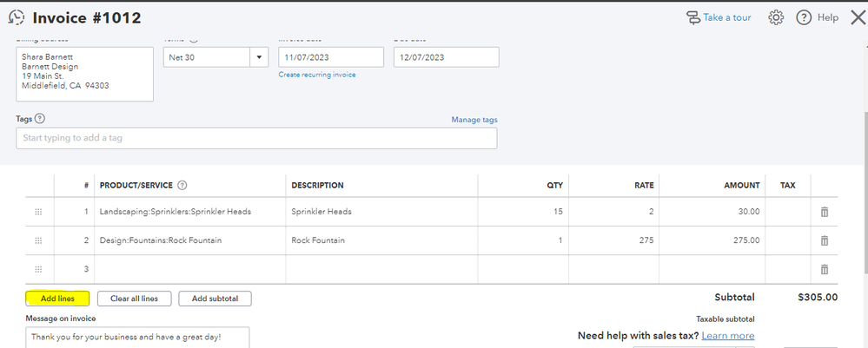This screenshot has height=348, width=868.
Task: Open the settings gear icon
Action: [777, 17]
